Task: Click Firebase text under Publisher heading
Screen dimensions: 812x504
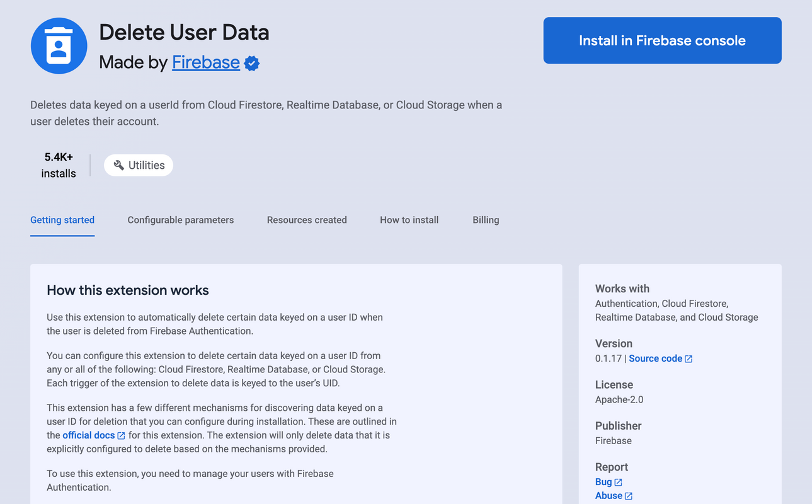Action: coord(614,440)
